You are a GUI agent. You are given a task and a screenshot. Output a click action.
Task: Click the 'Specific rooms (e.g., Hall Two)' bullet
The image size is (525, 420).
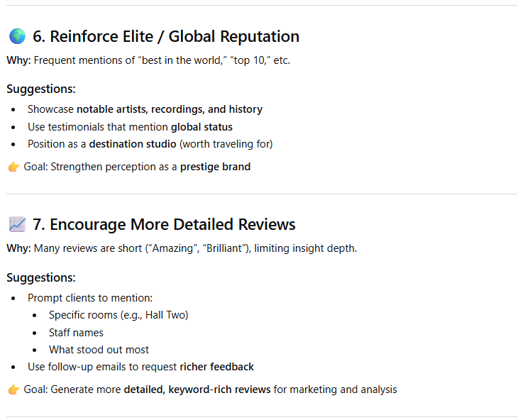[118, 315]
